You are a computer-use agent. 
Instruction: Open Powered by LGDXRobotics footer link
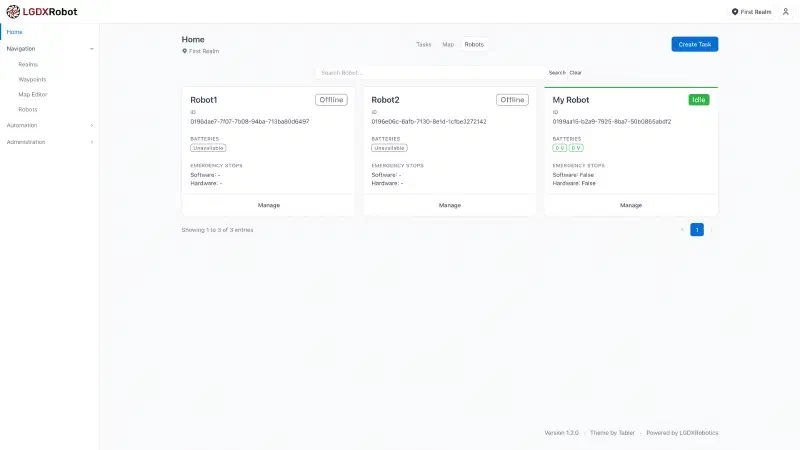coord(682,433)
